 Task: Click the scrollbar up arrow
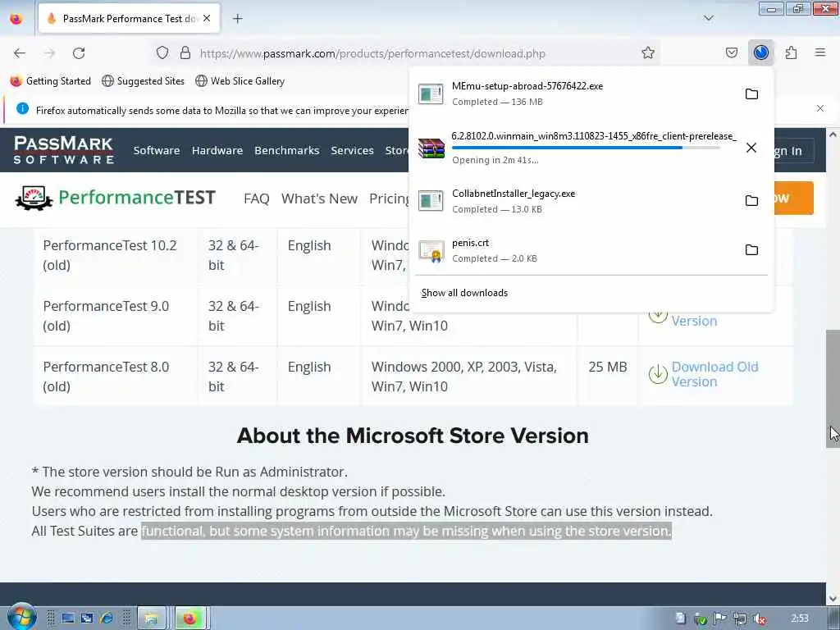(833, 135)
